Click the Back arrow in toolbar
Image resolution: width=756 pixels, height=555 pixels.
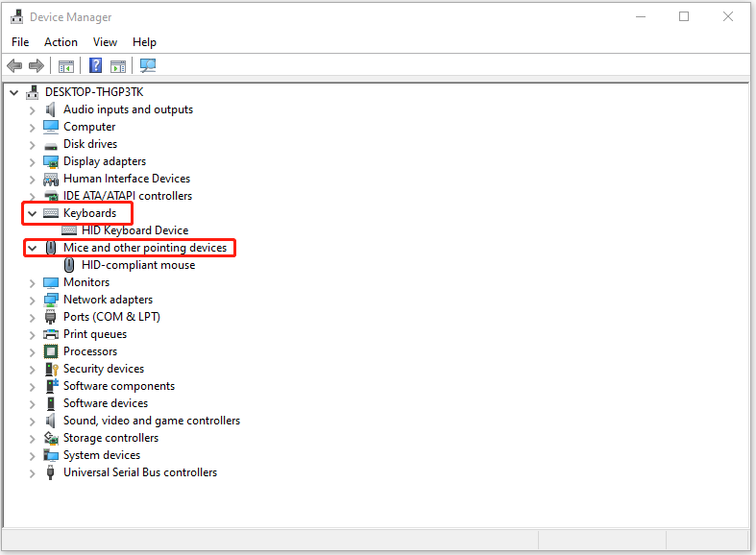click(14, 66)
